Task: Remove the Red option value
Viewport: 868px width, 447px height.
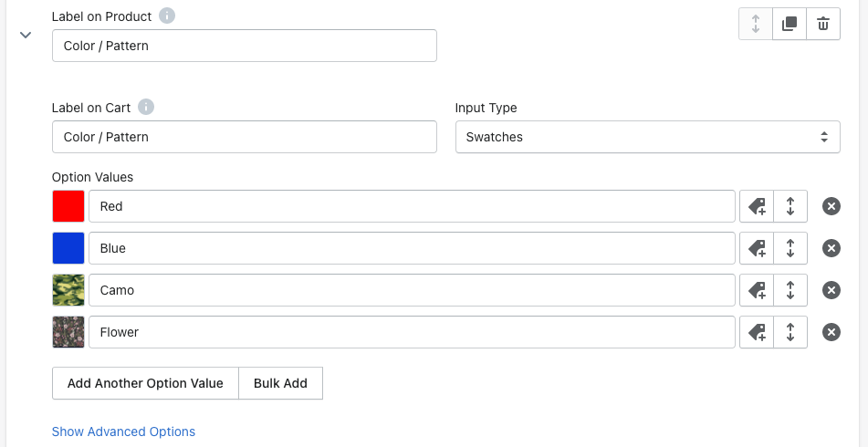Action: click(x=831, y=206)
